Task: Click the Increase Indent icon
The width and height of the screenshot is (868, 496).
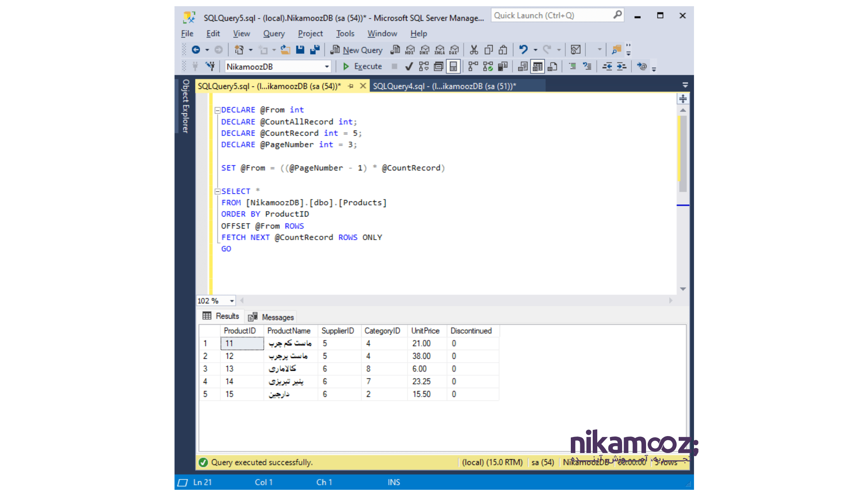Action: coord(621,67)
